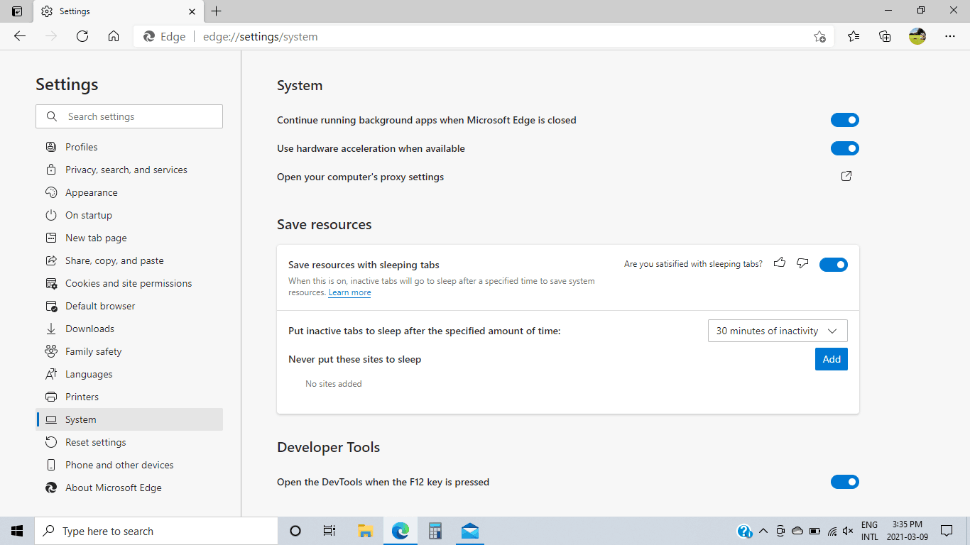The width and height of the screenshot is (970, 545).
Task: Open the vertical tabs actions icon
Action: 17,11
